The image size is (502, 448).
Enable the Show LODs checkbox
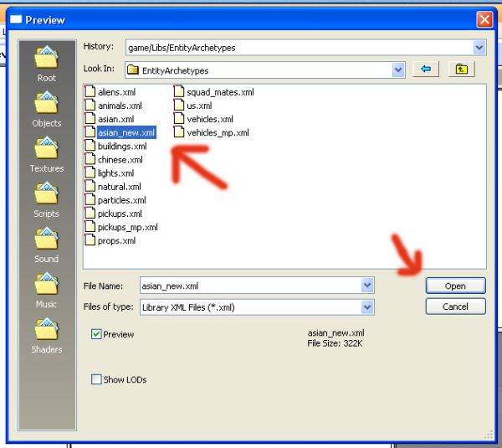click(97, 379)
